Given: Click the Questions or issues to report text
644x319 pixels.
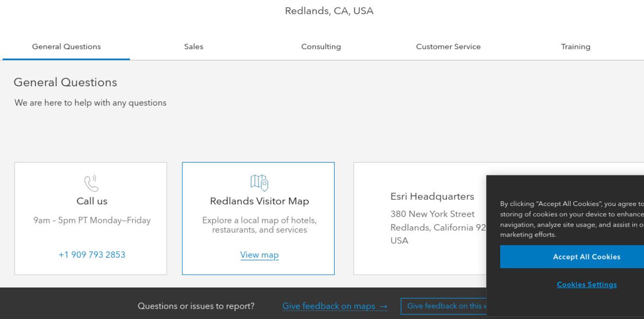Looking at the screenshot, I should tap(196, 306).
